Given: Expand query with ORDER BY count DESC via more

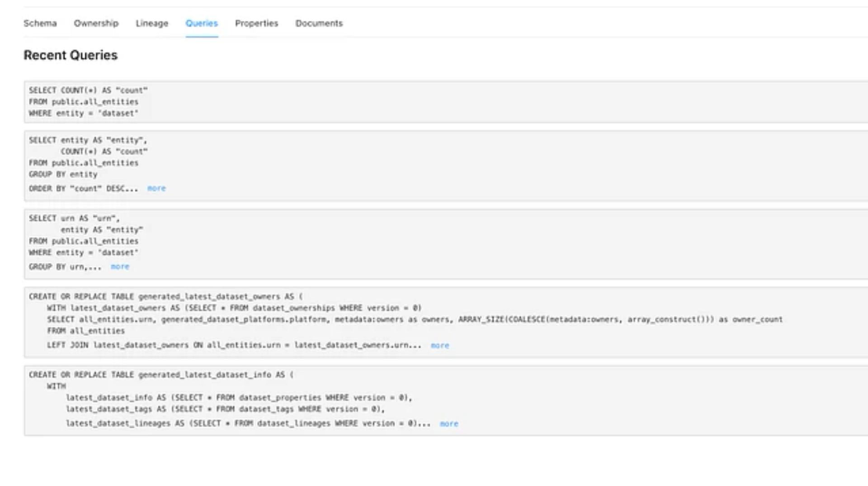Looking at the screenshot, I should point(156,188).
